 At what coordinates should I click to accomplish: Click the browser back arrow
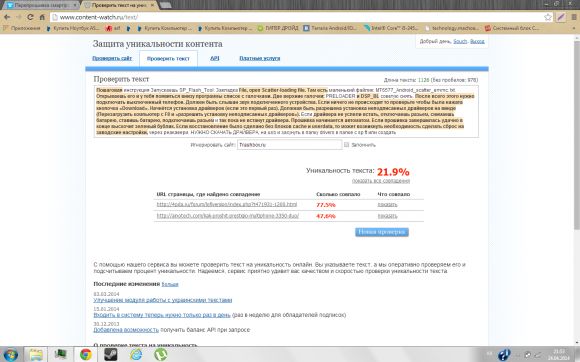point(7,17)
